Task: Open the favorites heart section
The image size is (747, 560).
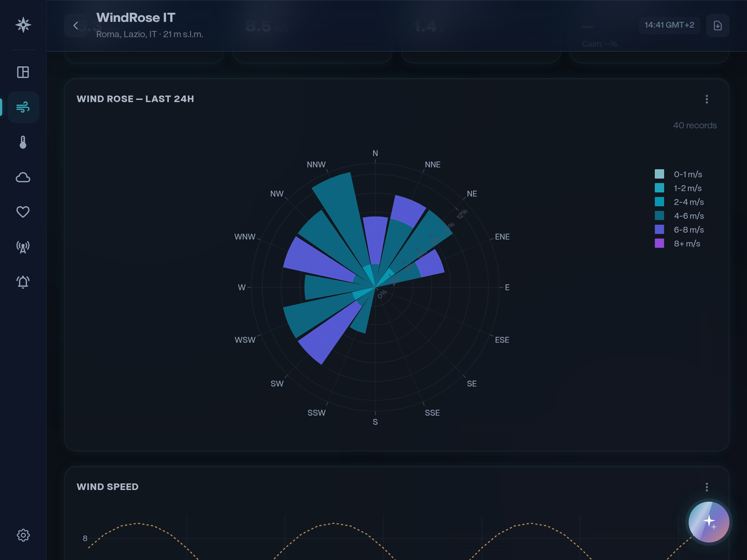Action: point(23,212)
